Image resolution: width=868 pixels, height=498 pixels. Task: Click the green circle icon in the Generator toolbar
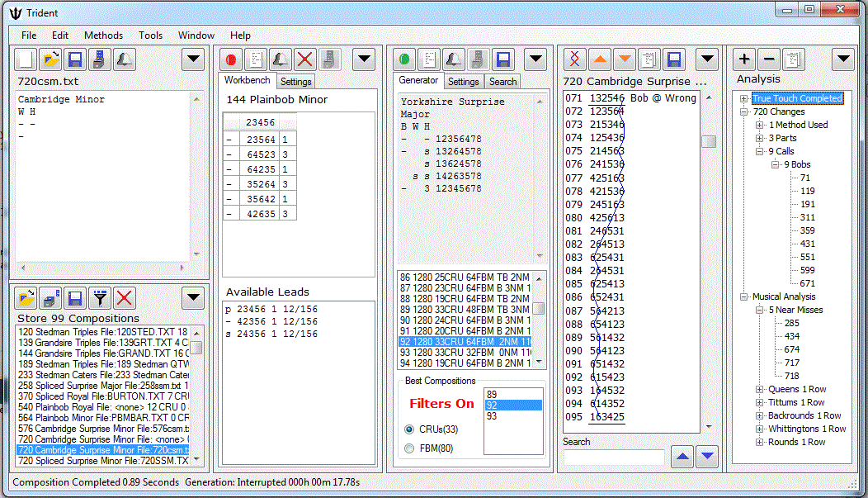pyautogui.click(x=404, y=59)
